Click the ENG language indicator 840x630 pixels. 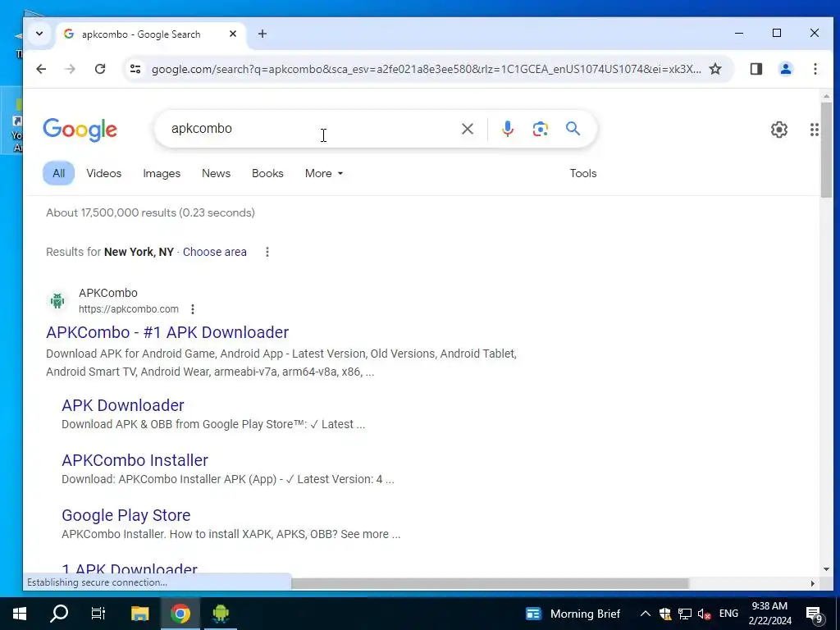point(728,614)
